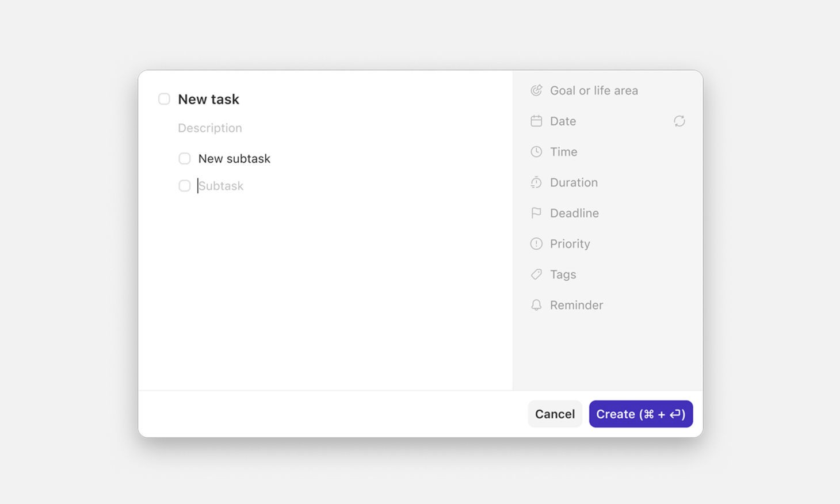This screenshot has height=504, width=840.
Task: Click the flag icon beside Deadline
Action: click(x=536, y=213)
